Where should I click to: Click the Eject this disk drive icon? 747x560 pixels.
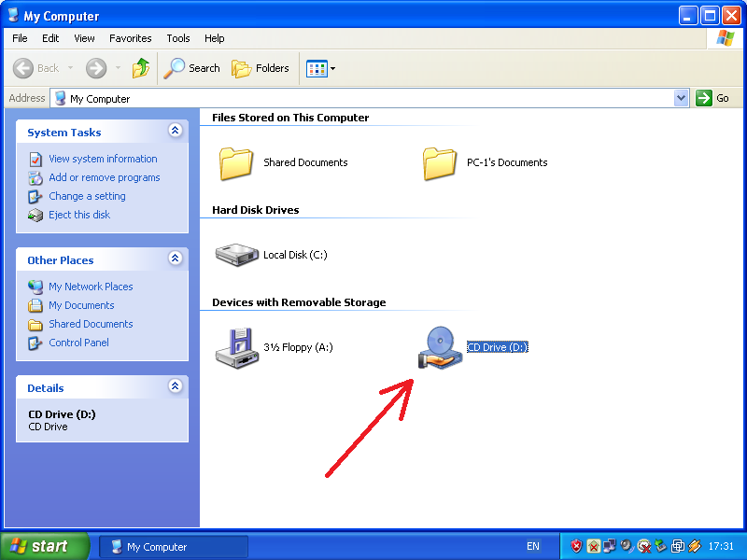[x=35, y=216]
